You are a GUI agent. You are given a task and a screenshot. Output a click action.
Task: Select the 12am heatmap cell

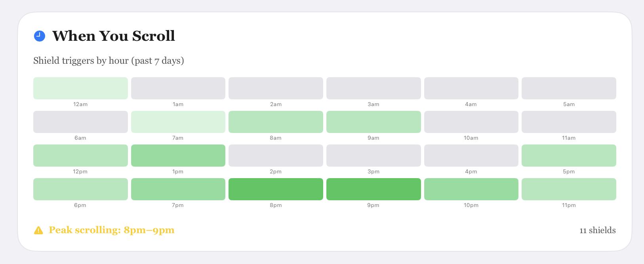(x=80, y=88)
